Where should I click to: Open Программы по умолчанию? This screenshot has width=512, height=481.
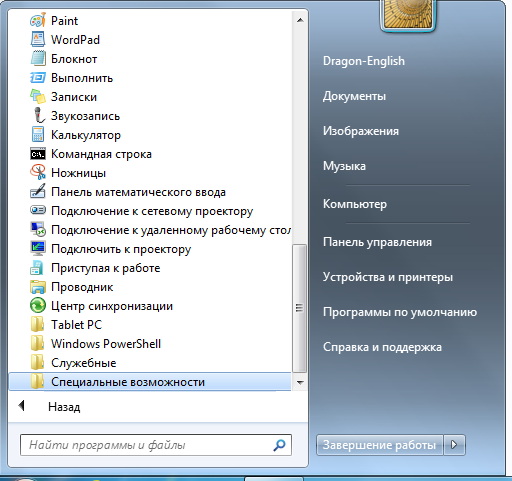point(400,312)
